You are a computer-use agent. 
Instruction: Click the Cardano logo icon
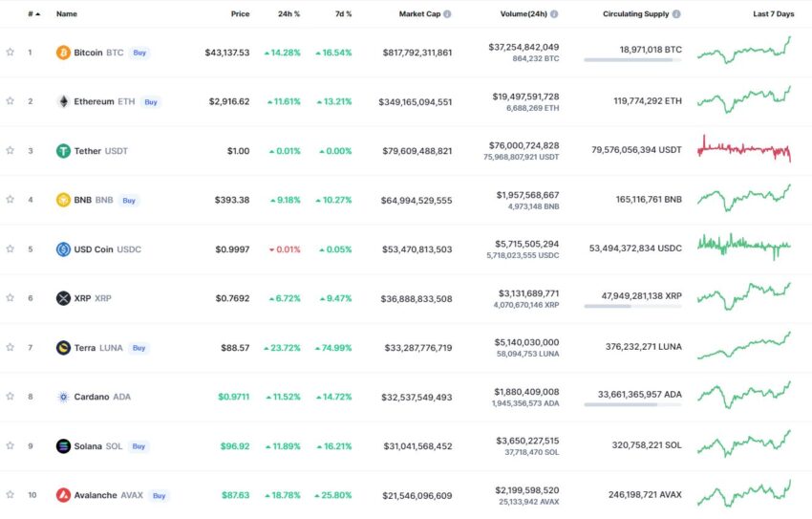point(63,397)
